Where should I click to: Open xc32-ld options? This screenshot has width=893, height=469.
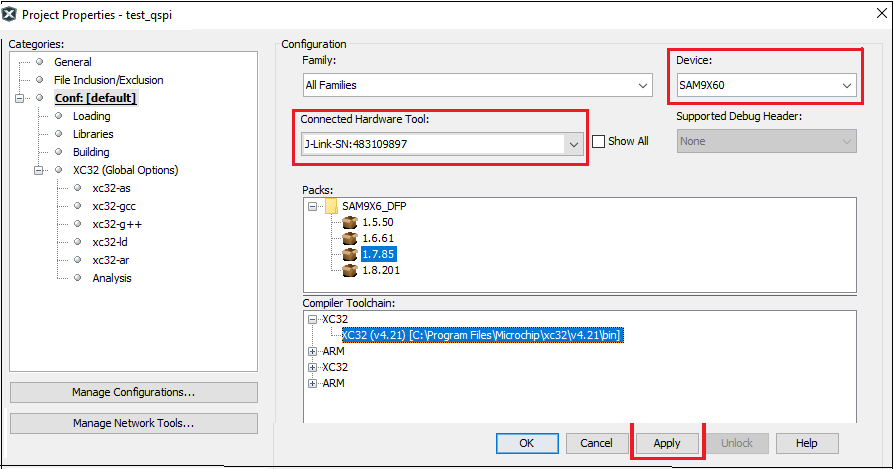[110, 242]
